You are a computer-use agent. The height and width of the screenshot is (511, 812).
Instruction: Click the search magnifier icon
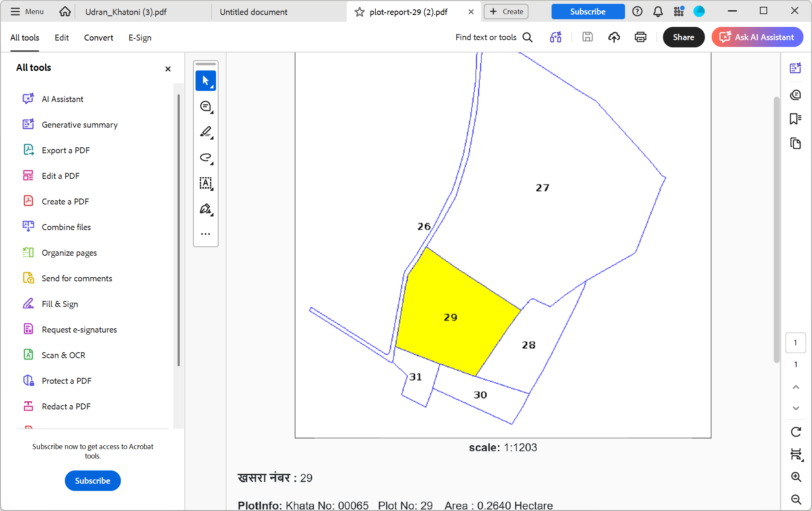click(528, 37)
